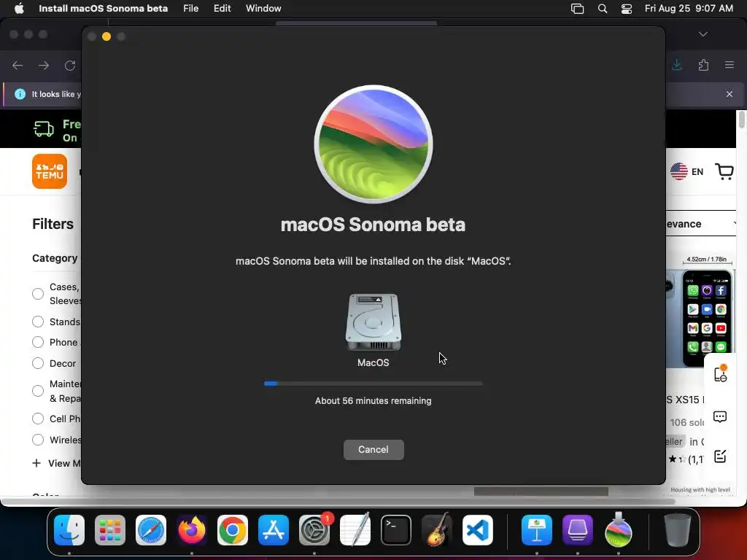Open Control Center in menu bar
Screen dimensions: 747x560
(x=627, y=9)
